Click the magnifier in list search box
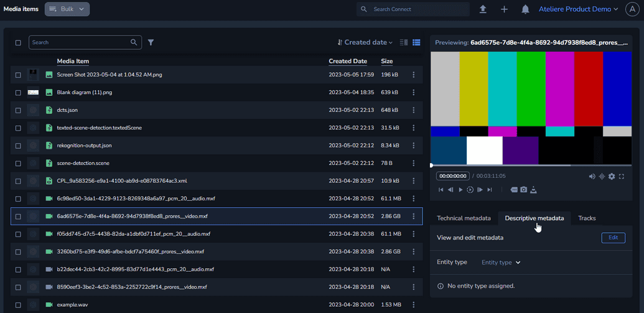644x313 pixels. [134, 42]
